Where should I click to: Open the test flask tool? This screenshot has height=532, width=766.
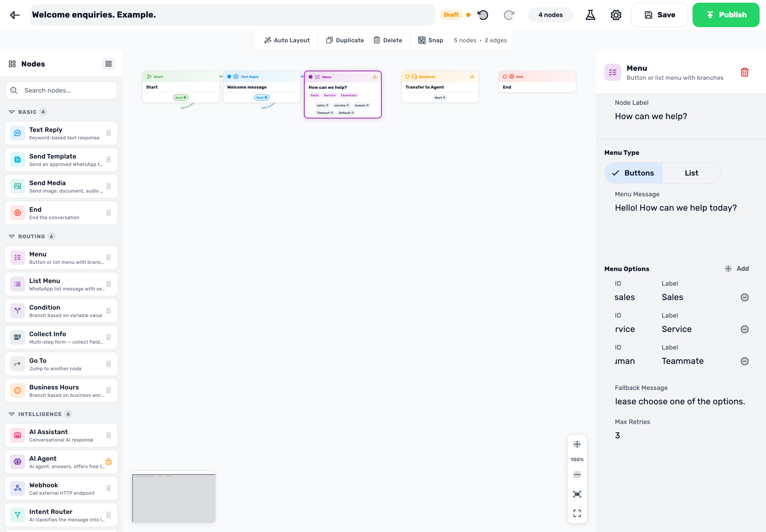pyautogui.click(x=590, y=15)
